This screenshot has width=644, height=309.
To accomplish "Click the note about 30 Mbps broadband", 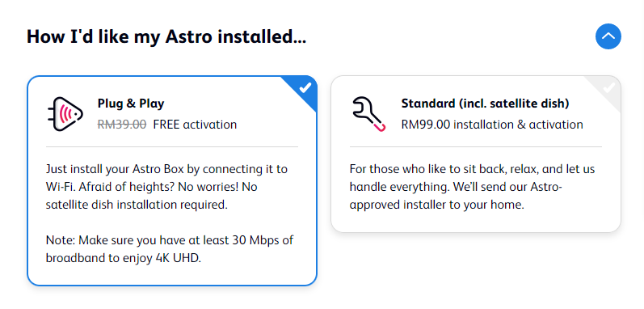I will (169, 249).
